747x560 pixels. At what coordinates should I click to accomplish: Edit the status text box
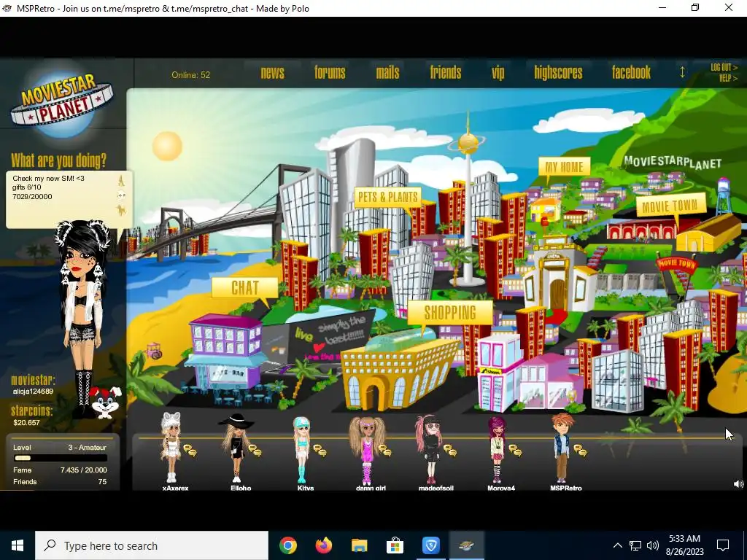point(61,199)
